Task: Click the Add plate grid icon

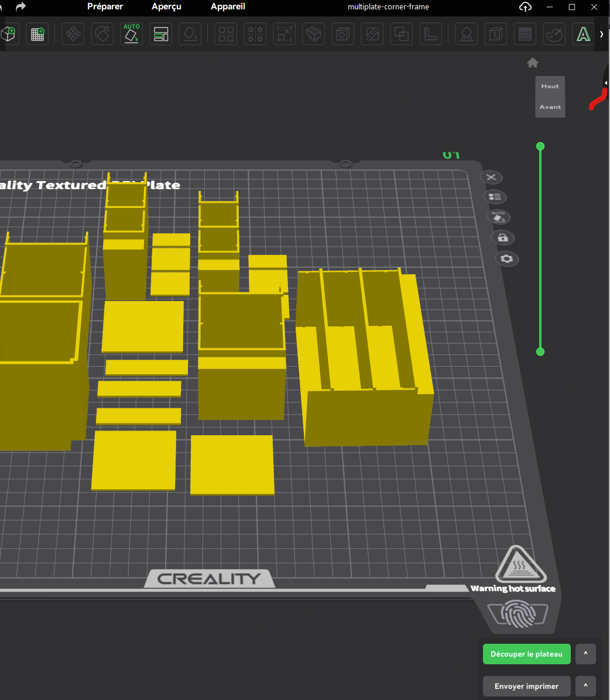Action: click(37, 34)
